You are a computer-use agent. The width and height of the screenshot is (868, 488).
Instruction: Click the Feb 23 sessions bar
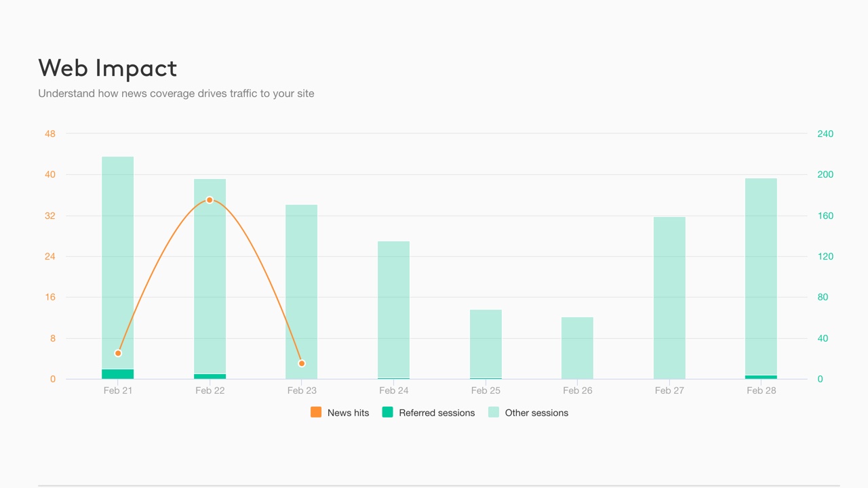click(302, 291)
